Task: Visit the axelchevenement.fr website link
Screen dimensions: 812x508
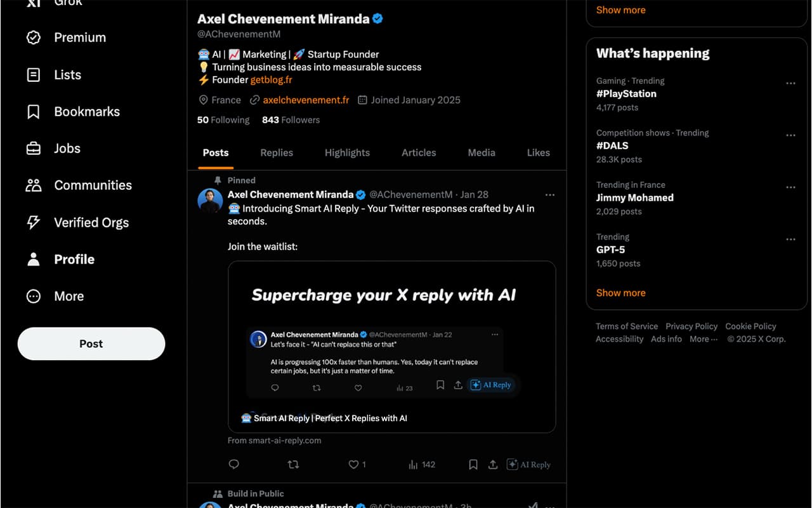Action: point(306,100)
